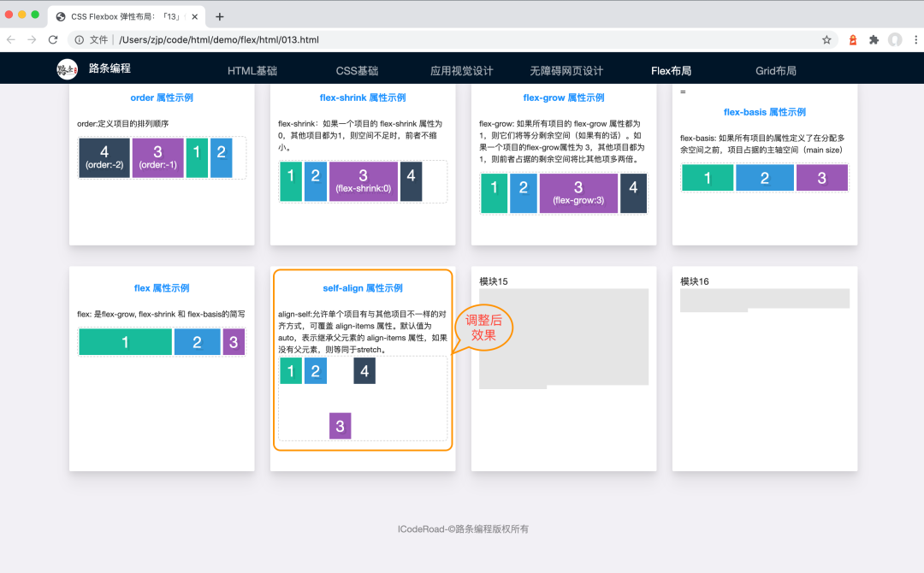Open the Lighthouse extension icon

pos(853,39)
